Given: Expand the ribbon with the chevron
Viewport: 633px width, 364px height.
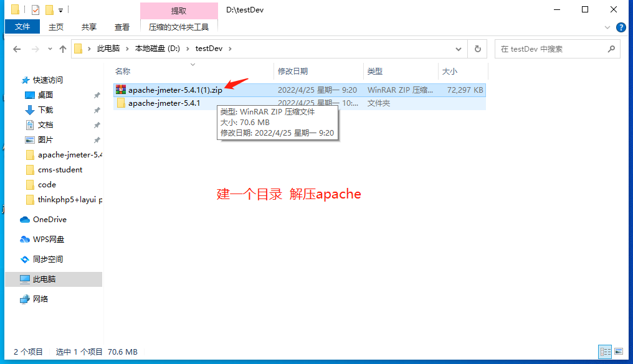Looking at the screenshot, I should tap(607, 27).
